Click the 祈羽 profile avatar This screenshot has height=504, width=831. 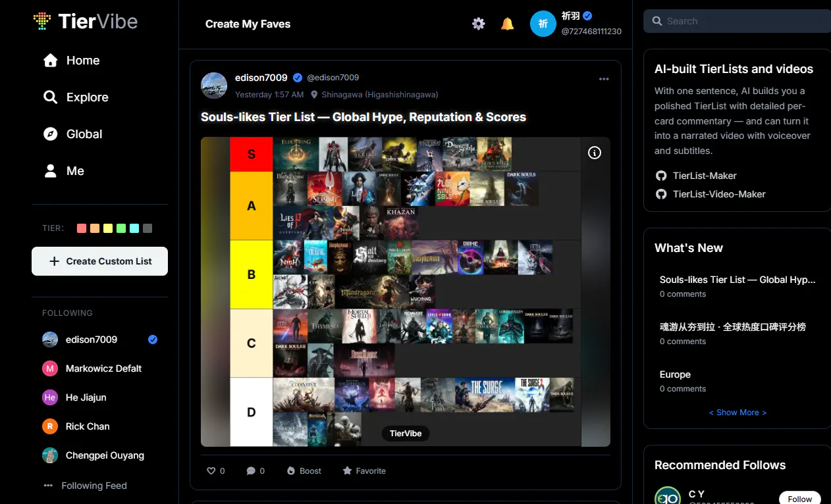pos(543,24)
